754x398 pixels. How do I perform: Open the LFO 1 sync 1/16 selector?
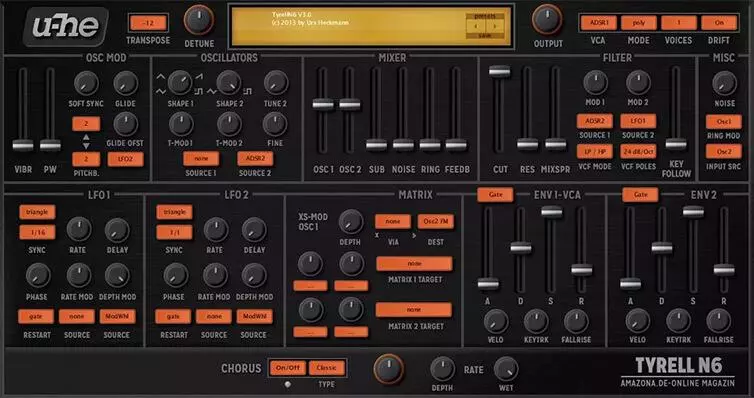coord(38,232)
